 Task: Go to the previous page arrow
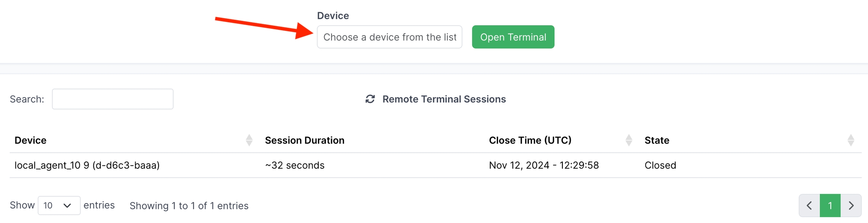coord(809,206)
